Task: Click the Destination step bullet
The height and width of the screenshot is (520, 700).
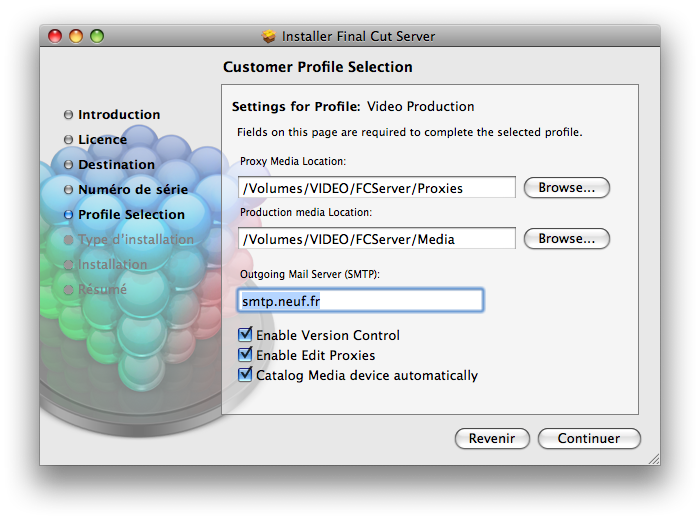Action: pyautogui.click(x=68, y=165)
